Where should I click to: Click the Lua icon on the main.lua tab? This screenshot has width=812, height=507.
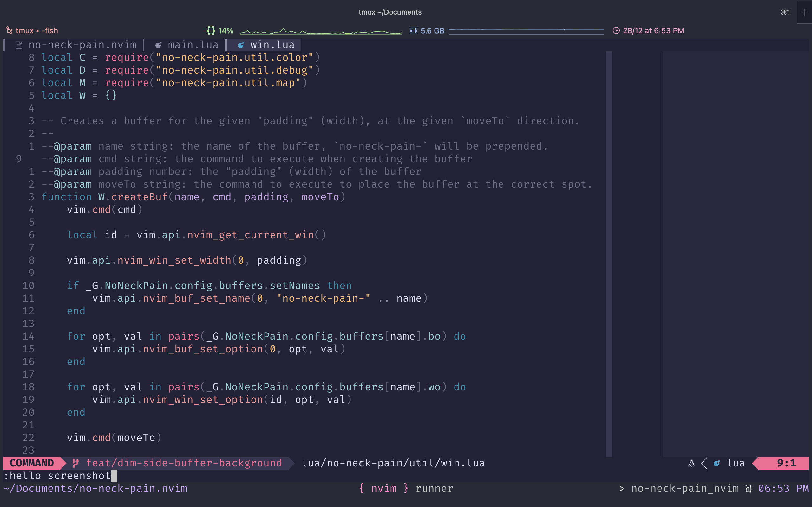pos(159,45)
